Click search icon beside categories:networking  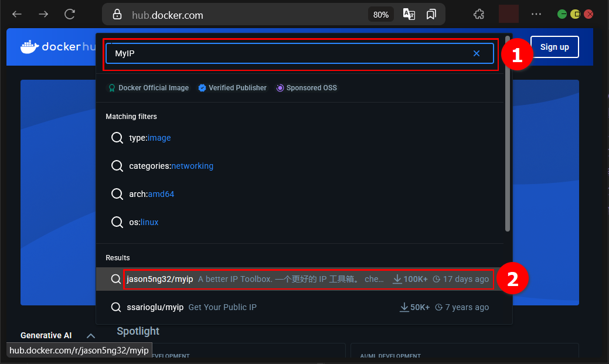(x=117, y=166)
